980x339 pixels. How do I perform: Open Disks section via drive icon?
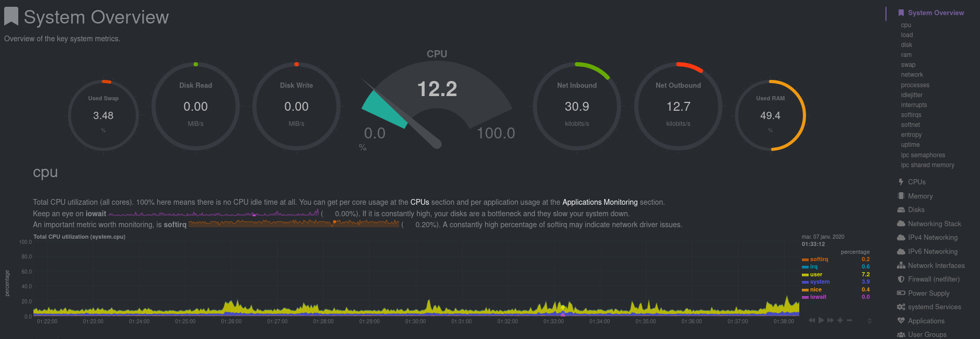[x=901, y=209]
